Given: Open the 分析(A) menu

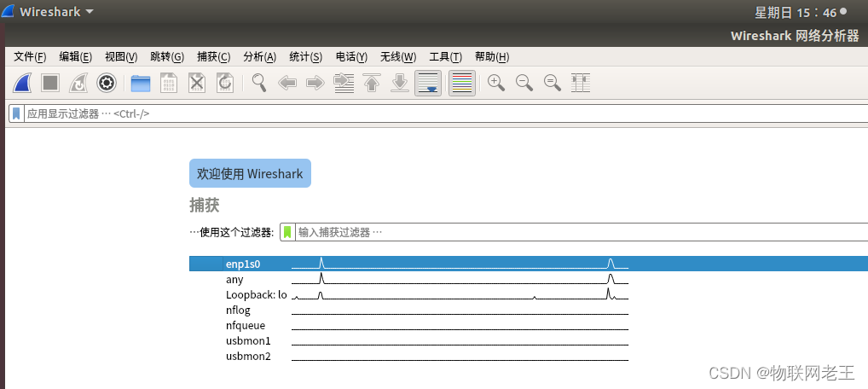Looking at the screenshot, I should [x=259, y=56].
